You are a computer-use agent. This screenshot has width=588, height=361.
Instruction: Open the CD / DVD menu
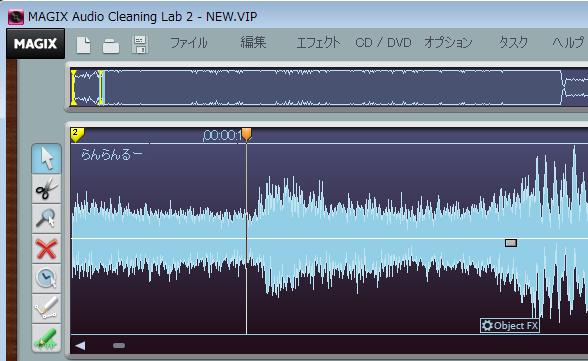pos(383,42)
